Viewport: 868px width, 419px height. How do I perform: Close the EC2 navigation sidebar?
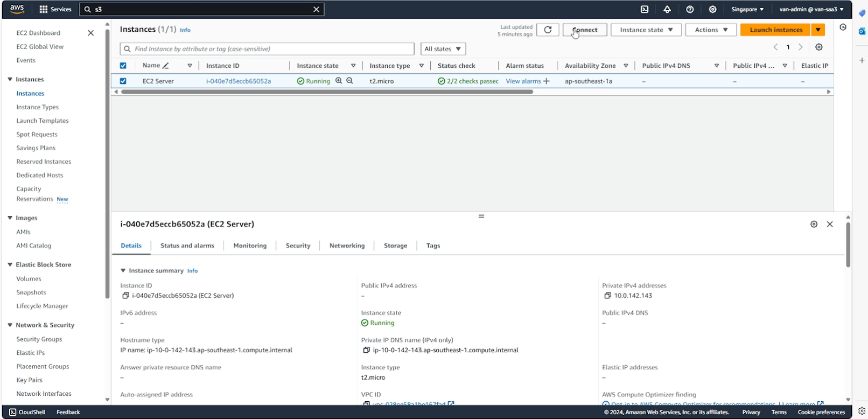tap(90, 33)
